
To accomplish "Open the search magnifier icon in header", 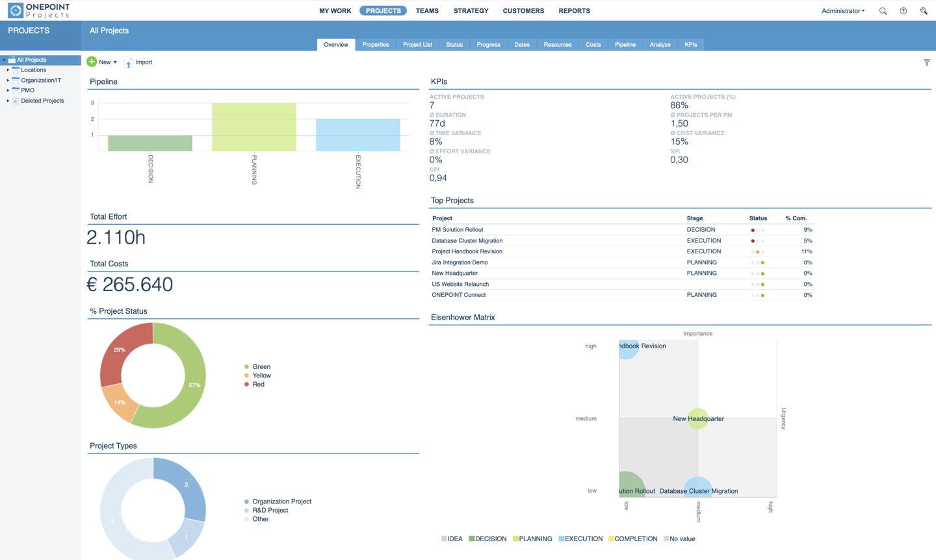I will point(883,11).
